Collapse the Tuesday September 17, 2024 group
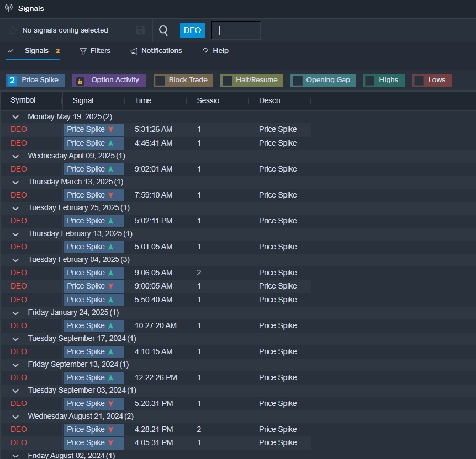 [x=15, y=339]
